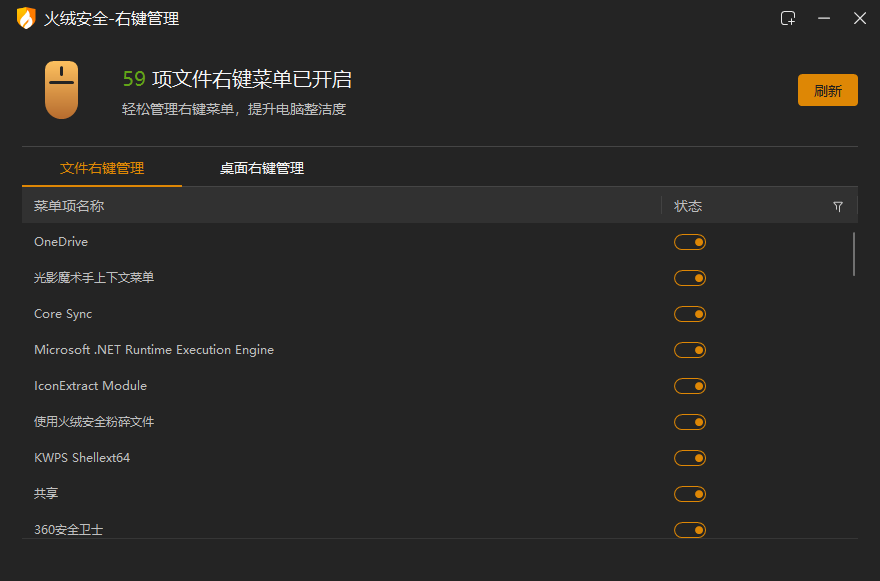Disable the Core Sync menu item
Screen dimensions: 880x581
coord(689,313)
